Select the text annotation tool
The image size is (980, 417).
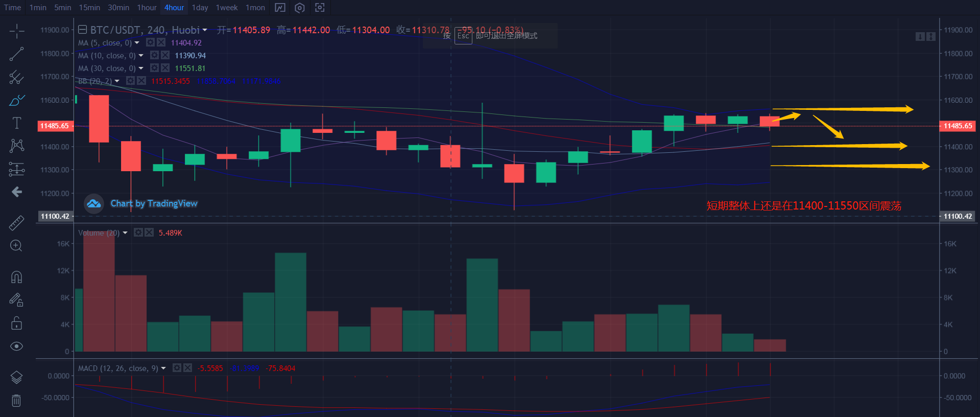pyautogui.click(x=16, y=123)
